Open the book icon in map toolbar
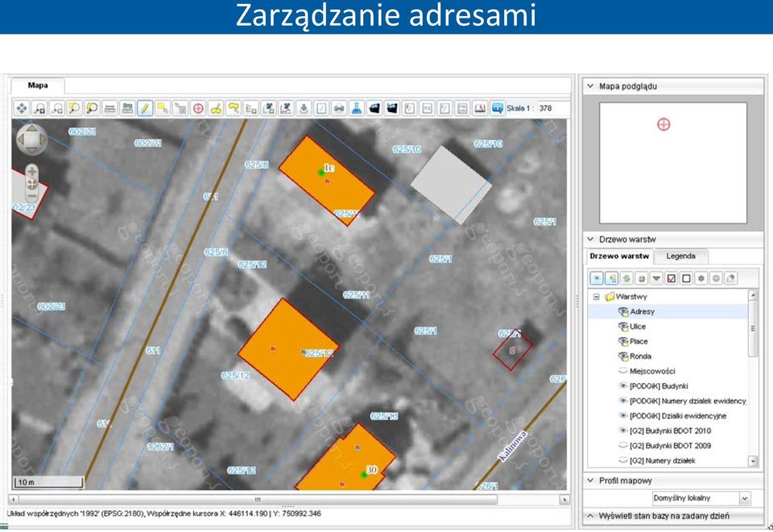The width and height of the screenshot is (773, 532). click(480, 109)
